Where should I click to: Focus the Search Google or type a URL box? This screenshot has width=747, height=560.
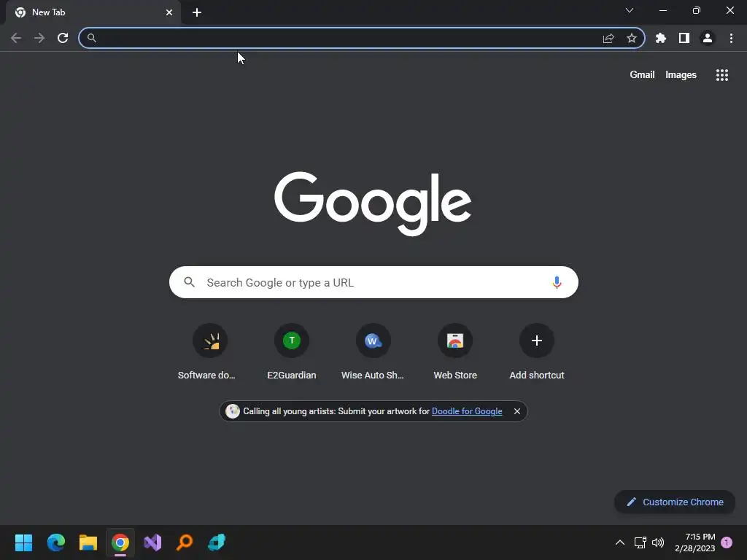(374, 282)
